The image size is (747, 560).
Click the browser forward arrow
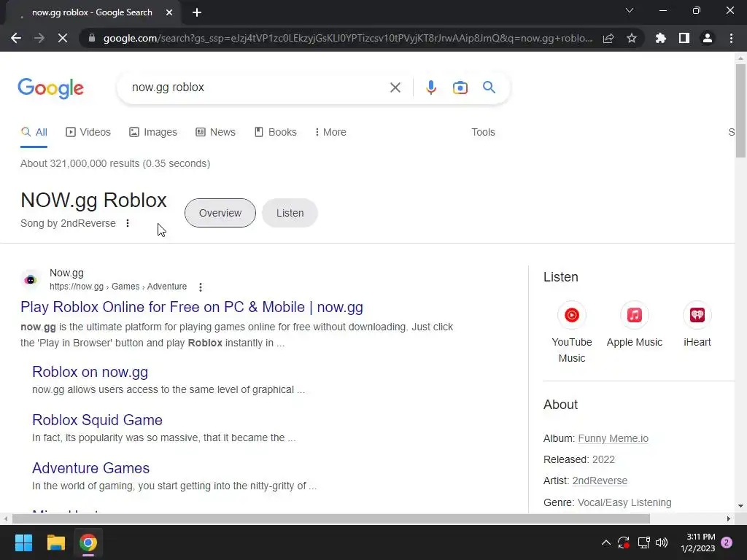click(39, 38)
